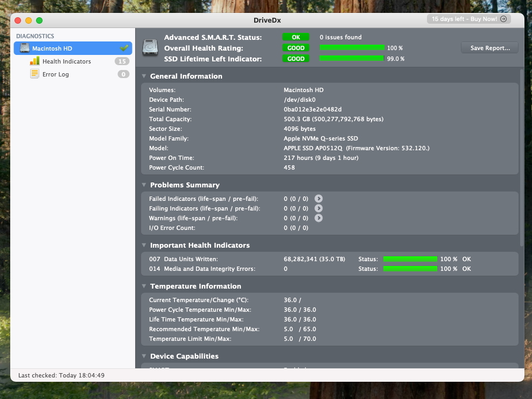Click the Data Units Written status bar
Screen dimensions: 532x399
coord(410,259)
